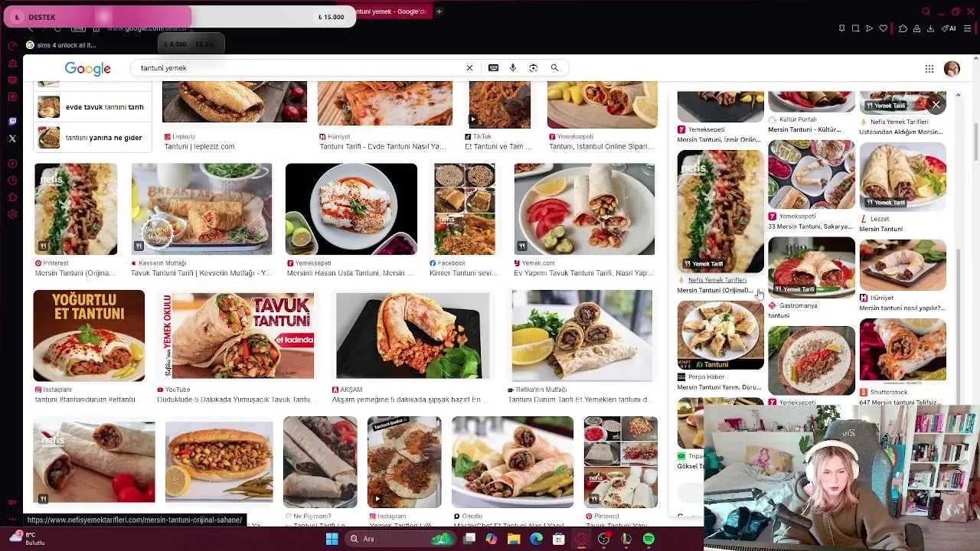The image size is (980, 551).
Task: Open the TikTok et tantuni image result
Action: tap(499, 104)
